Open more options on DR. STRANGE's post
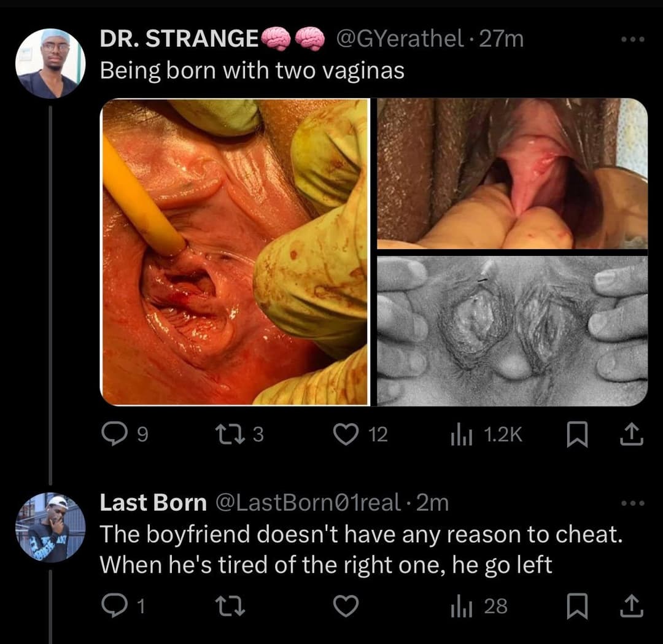Viewport: 663px width, 644px height. point(632,40)
